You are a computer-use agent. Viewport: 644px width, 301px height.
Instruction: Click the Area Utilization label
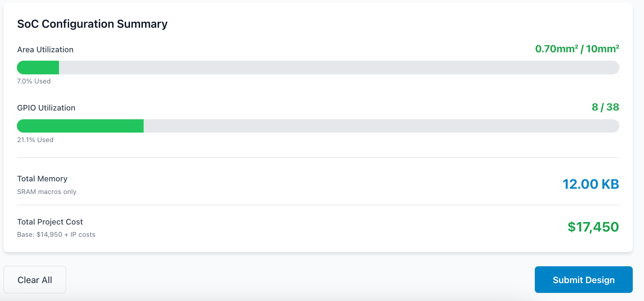(45, 49)
